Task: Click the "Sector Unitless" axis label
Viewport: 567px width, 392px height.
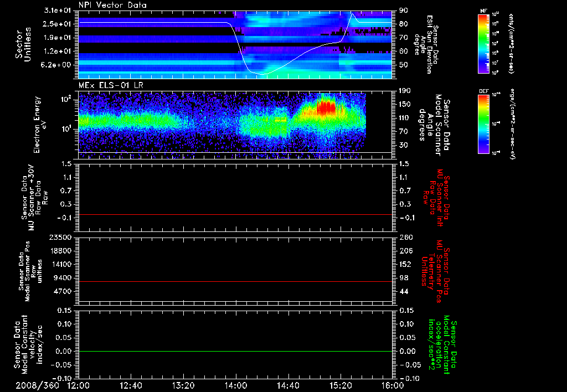Action: pyautogui.click(x=23, y=44)
